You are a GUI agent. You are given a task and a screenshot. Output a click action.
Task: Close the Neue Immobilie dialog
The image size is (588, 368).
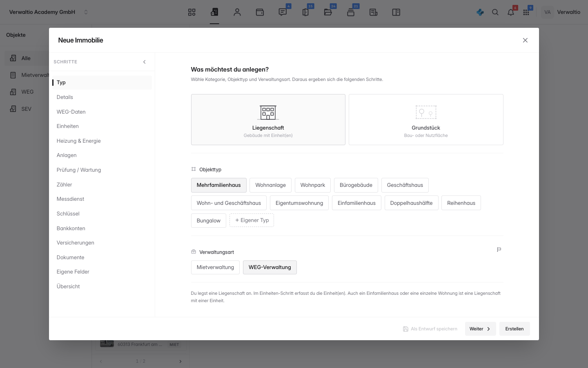525,40
